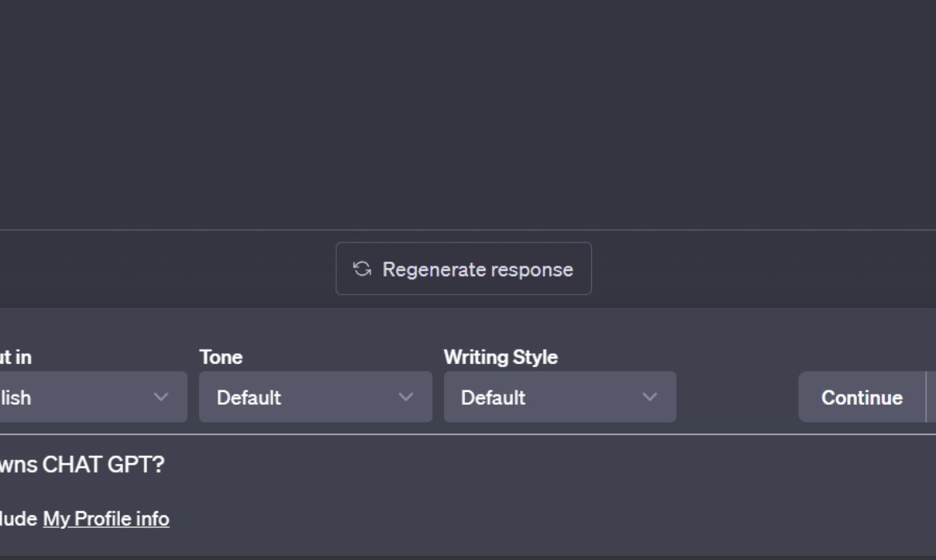Screen dimensions: 936x560
Task: Click the circular arrows regenerate icon
Action: click(x=362, y=269)
